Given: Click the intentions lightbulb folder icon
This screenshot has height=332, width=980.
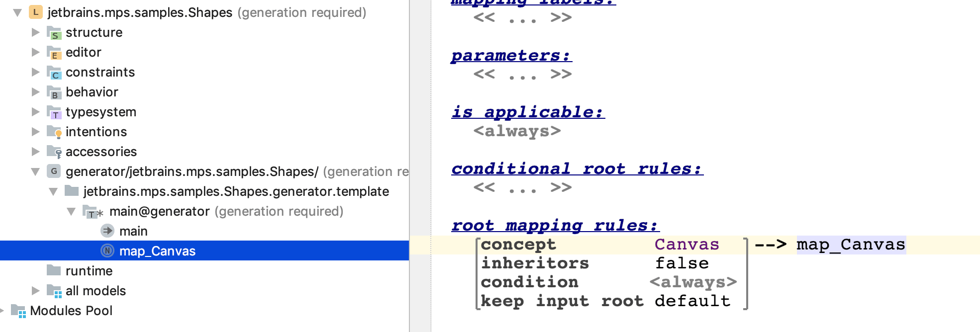Looking at the screenshot, I should tap(54, 132).
